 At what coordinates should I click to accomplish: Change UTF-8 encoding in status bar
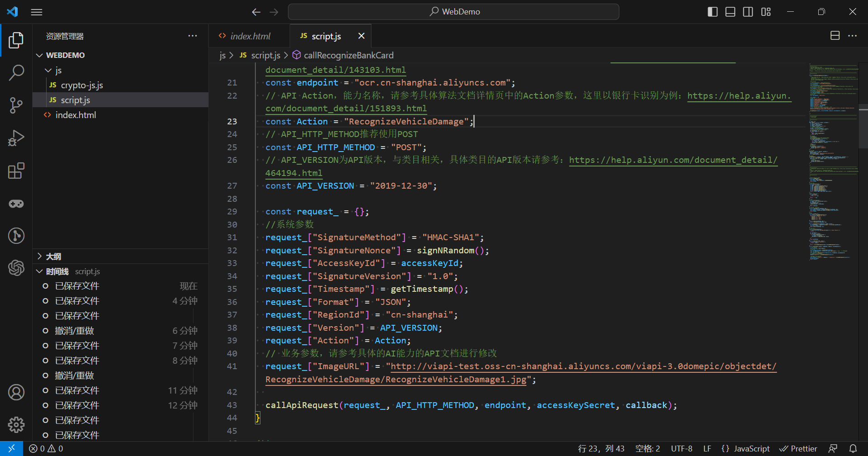click(x=682, y=449)
